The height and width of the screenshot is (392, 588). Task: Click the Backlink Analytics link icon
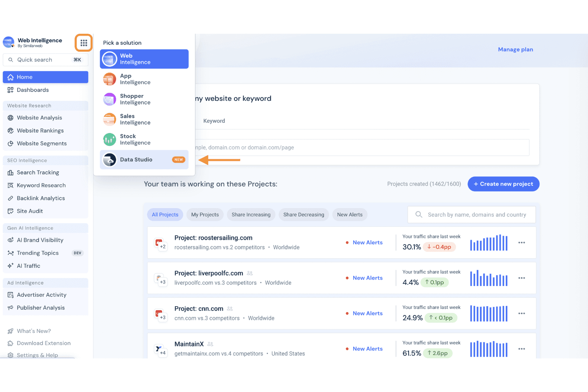(11, 198)
